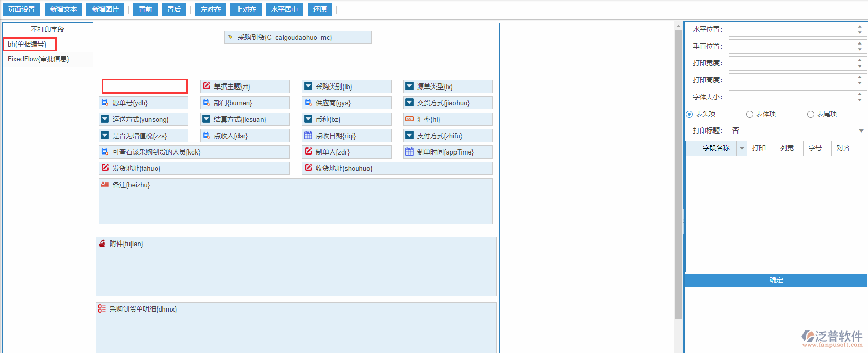868x353 pixels.
Task: Click text-area icon of 备注{beizhu}
Action: [105, 185]
